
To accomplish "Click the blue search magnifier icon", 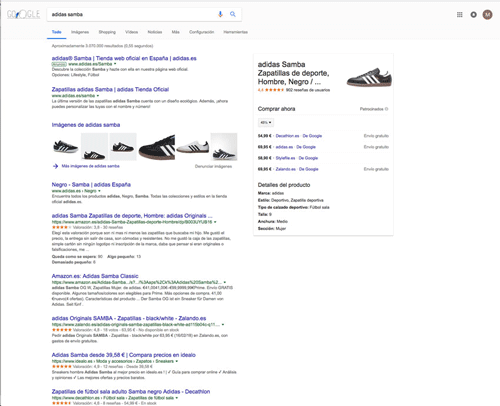I will coord(233,14).
